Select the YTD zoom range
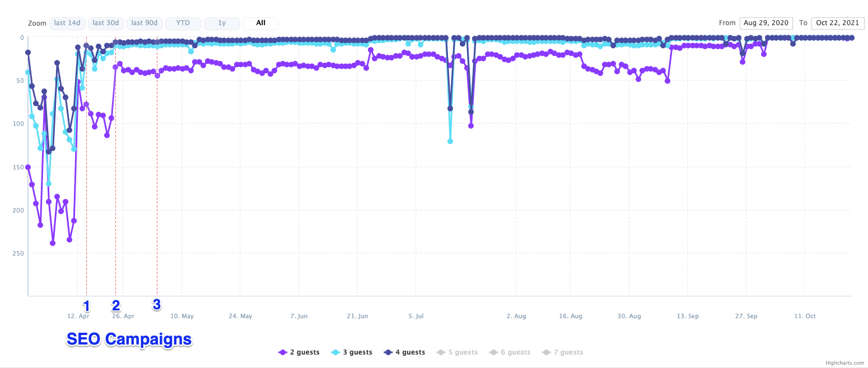Screen dimensions: 868x368 (183, 23)
